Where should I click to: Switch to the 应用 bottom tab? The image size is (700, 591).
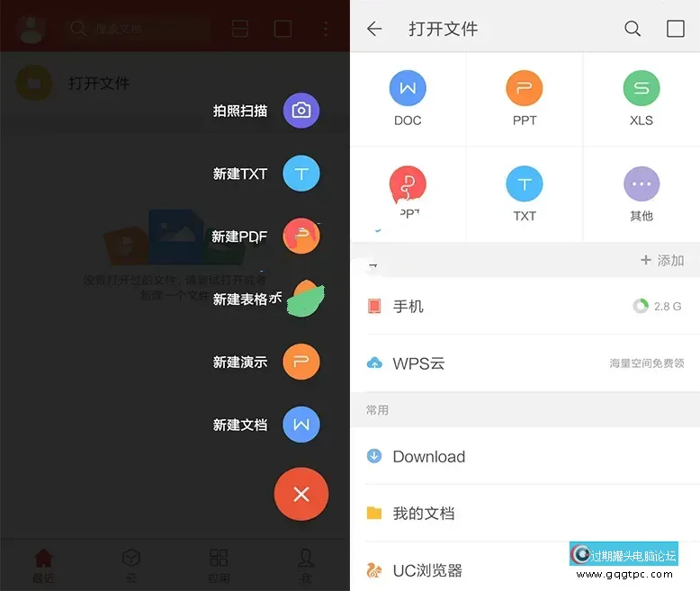(x=219, y=566)
